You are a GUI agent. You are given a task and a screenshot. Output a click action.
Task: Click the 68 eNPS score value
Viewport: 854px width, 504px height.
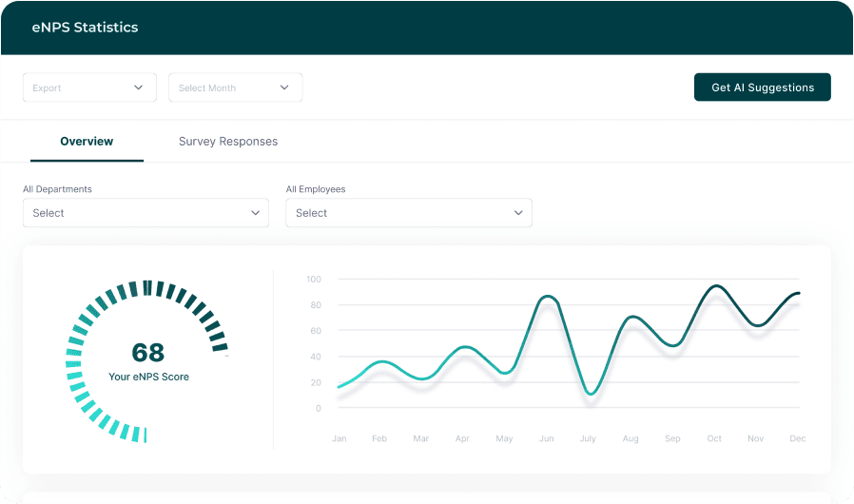pyautogui.click(x=148, y=353)
